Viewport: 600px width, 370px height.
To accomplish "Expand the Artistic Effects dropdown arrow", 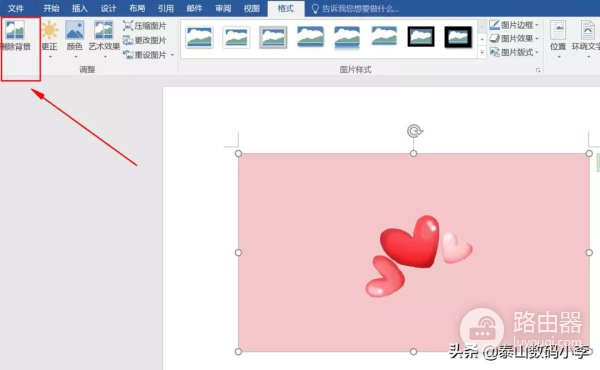I will point(105,57).
